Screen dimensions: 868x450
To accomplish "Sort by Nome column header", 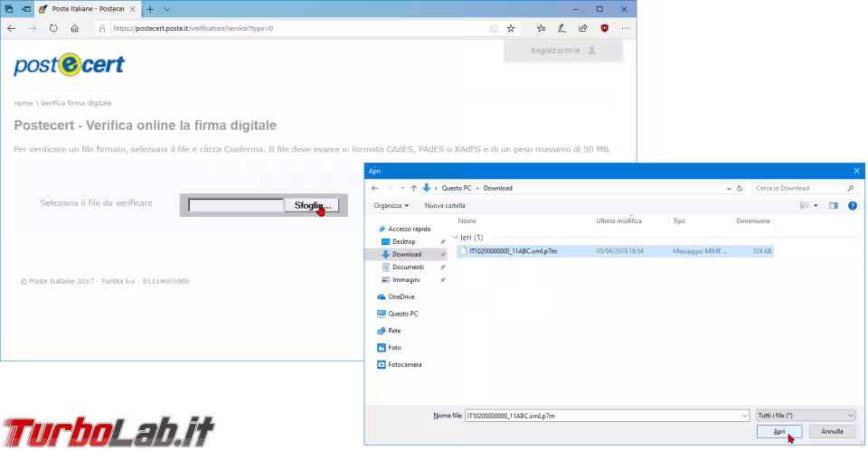I will pyautogui.click(x=467, y=220).
